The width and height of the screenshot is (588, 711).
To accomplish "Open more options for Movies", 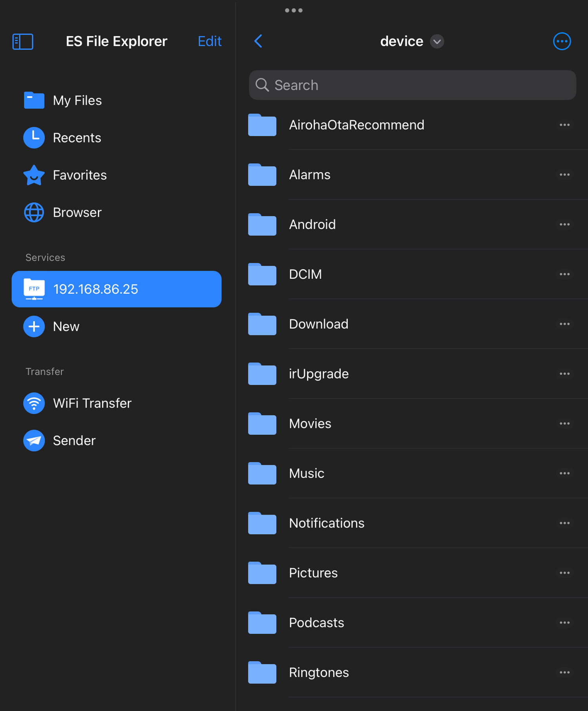I will 564,424.
